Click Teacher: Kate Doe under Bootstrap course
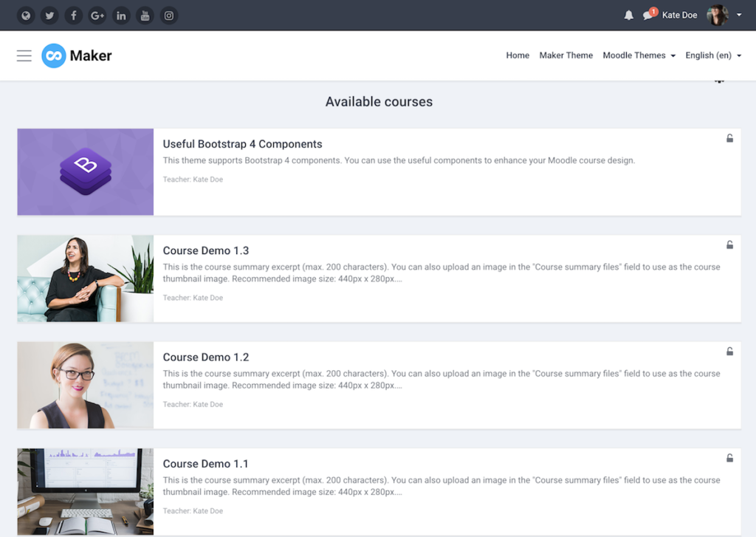 pos(193,179)
